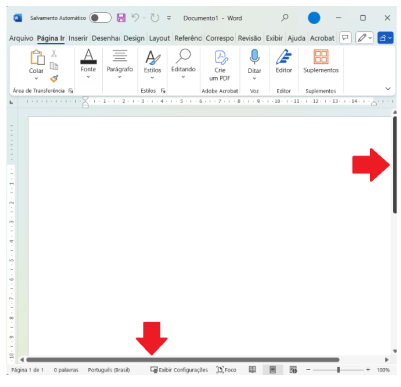The image size is (401, 387).
Task: Click the horizontal scrollbar right arrow
Action: pyautogui.click(x=387, y=360)
